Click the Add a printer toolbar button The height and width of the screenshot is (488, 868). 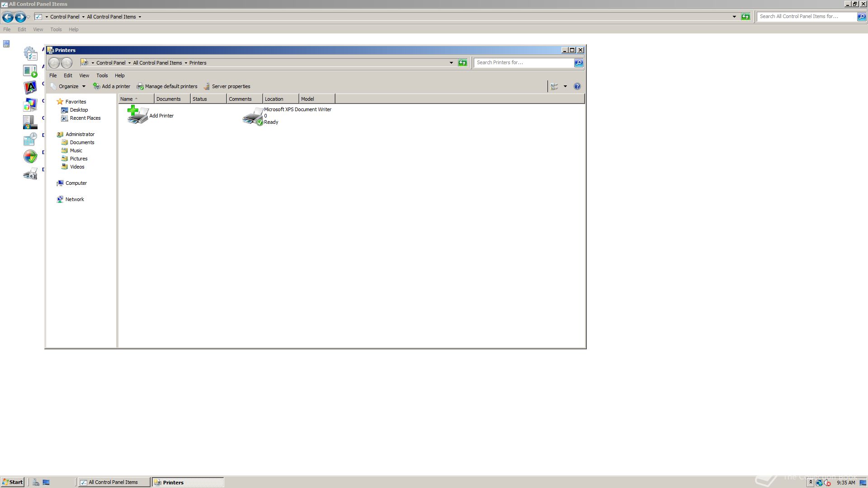112,86
